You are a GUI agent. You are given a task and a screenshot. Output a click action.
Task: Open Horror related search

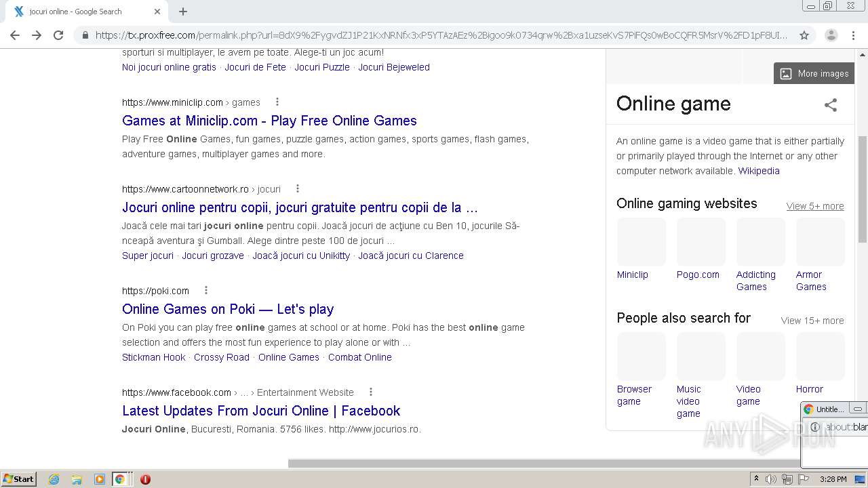[x=821, y=363]
